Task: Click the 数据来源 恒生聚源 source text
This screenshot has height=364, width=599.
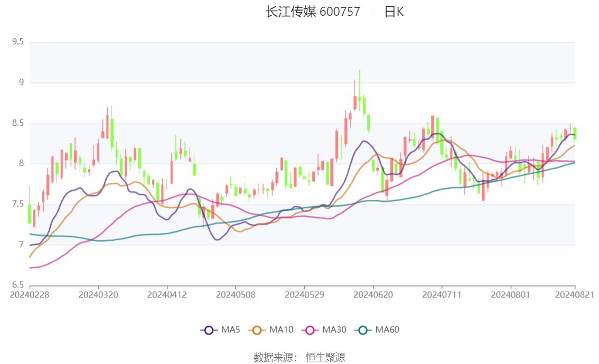Action: [x=299, y=358]
